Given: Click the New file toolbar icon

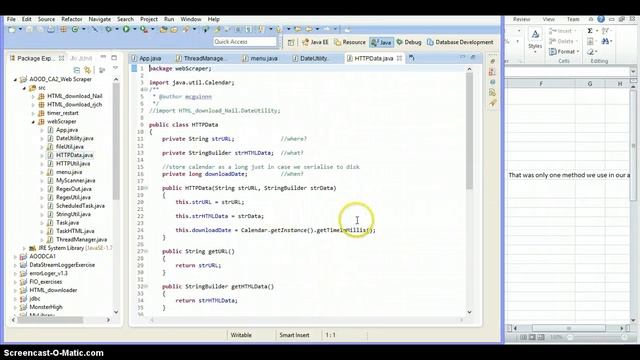Looking at the screenshot, I should click(12, 29).
